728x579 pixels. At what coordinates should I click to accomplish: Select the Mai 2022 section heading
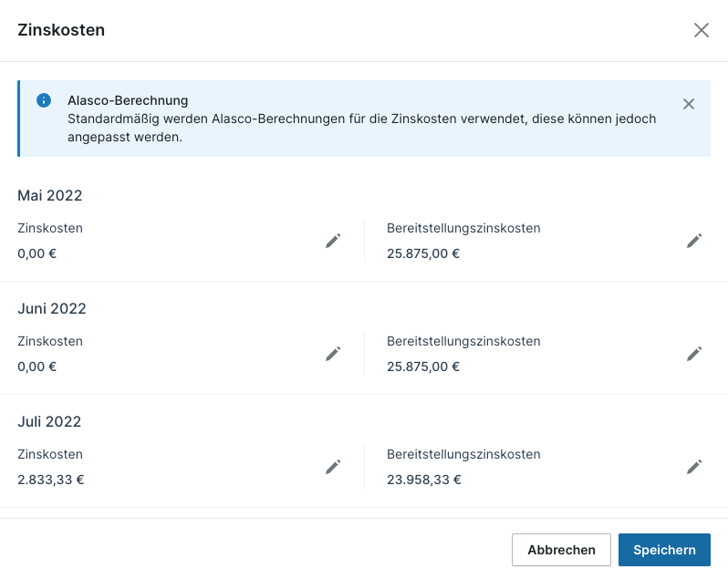(x=50, y=195)
